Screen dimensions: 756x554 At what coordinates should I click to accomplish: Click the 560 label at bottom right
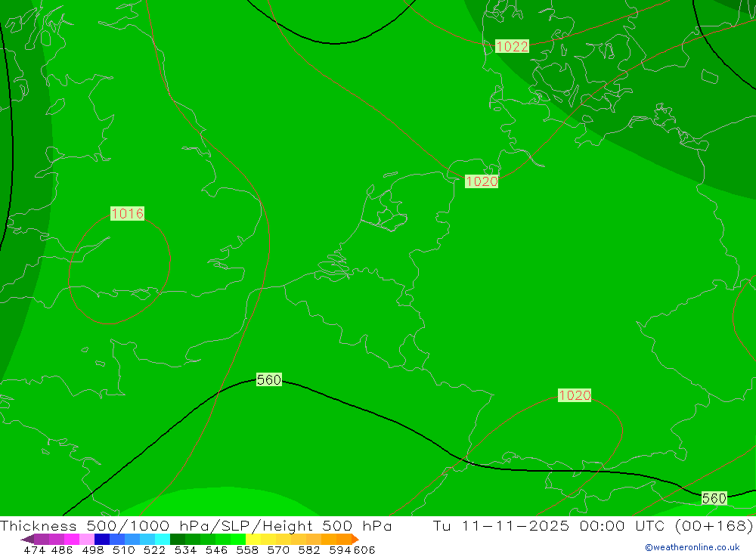[x=714, y=498]
